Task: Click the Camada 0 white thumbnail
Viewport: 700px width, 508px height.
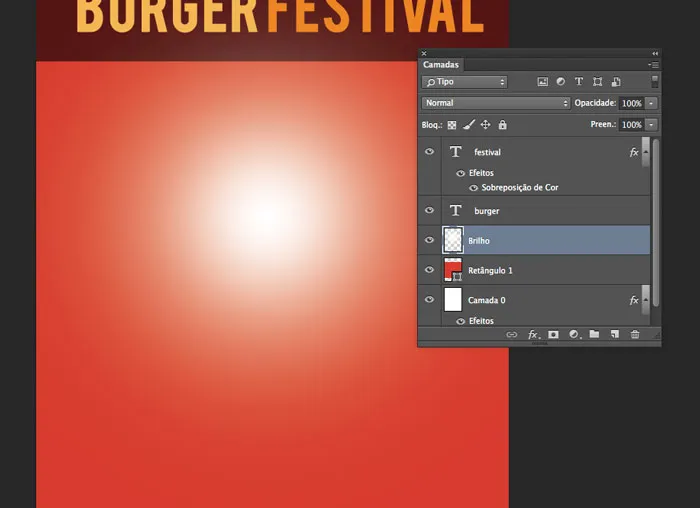Action: pos(453,300)
